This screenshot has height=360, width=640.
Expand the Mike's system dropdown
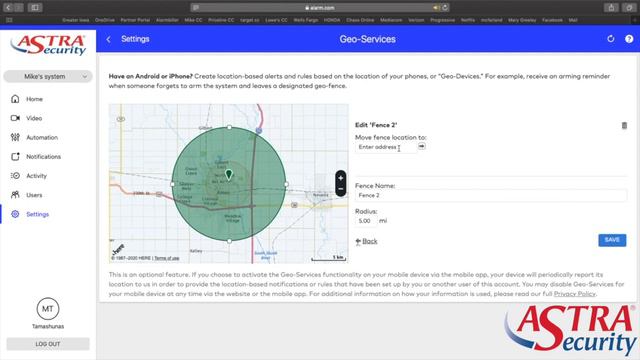(x=48, y=76)
